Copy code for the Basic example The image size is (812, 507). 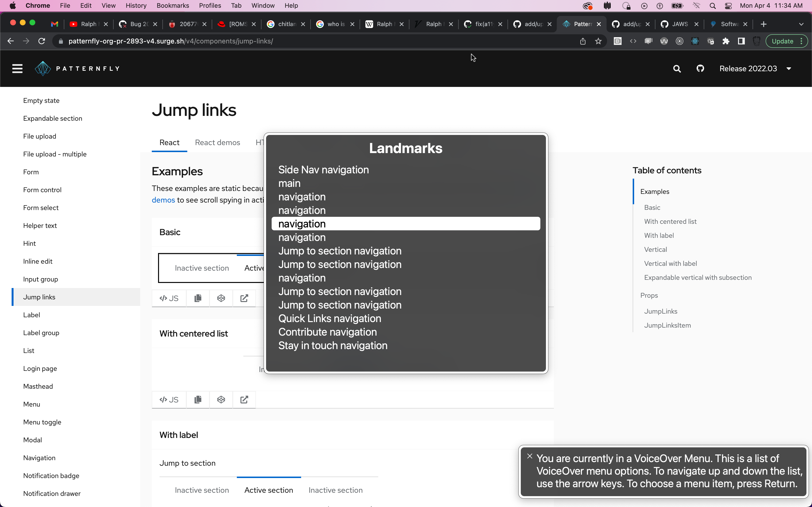[x=198, y=298]
